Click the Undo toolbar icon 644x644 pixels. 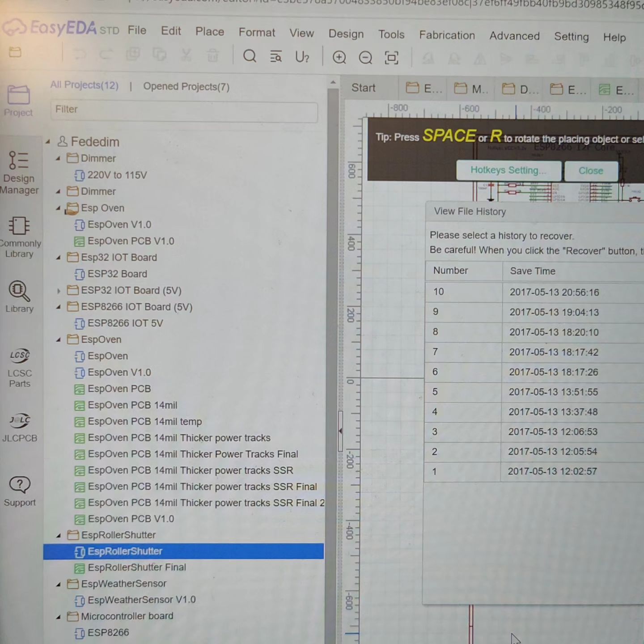[x=80, y=54]
